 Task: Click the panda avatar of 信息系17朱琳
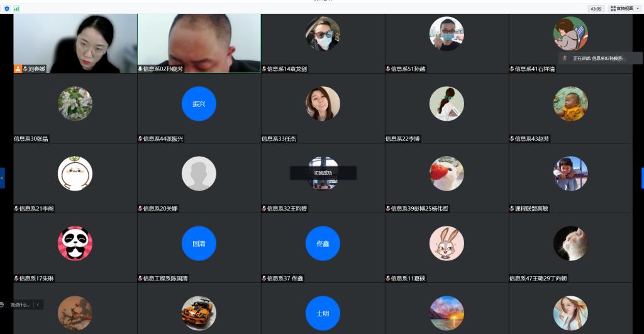tap(75, 243)
